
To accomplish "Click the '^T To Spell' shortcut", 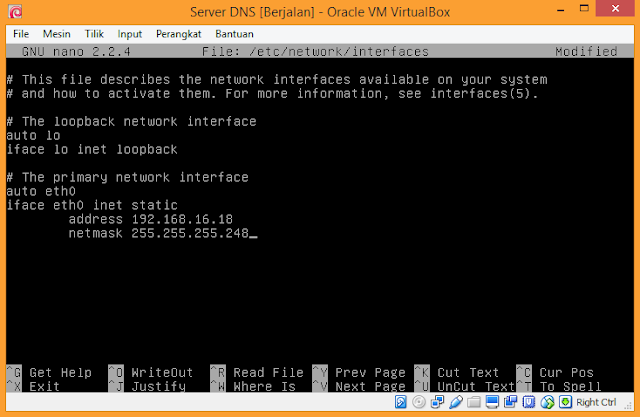I will (x=559, y=386).
